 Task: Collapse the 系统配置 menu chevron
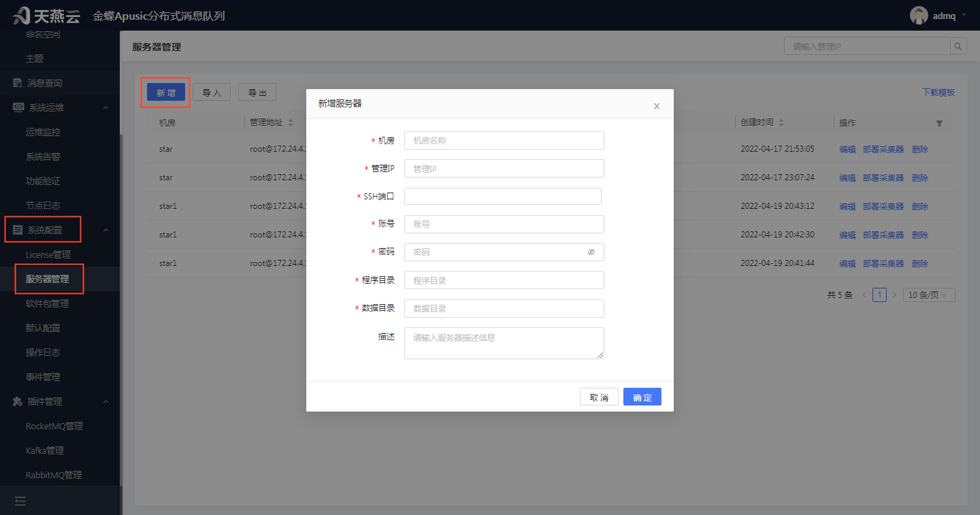click(105, 230)
